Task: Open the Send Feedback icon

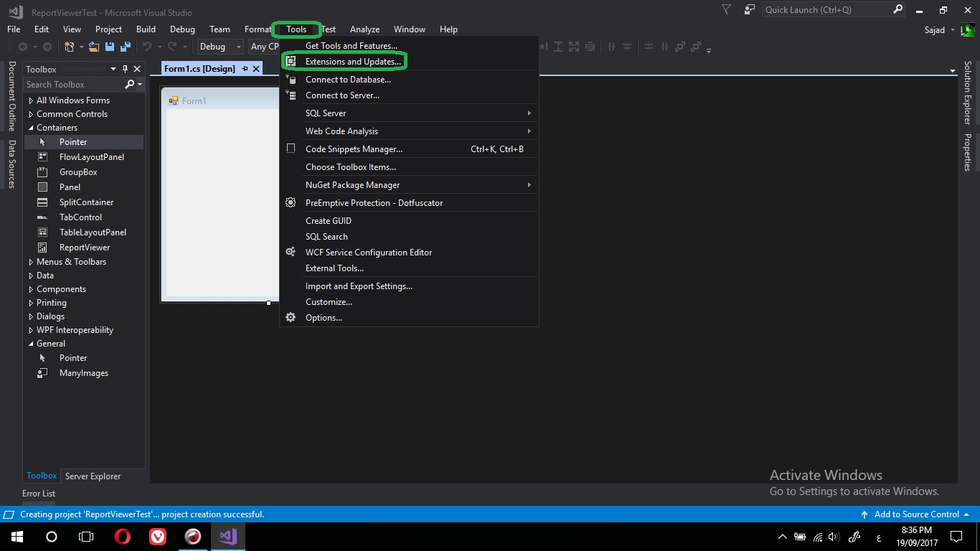Action: (x=750, y=9)
